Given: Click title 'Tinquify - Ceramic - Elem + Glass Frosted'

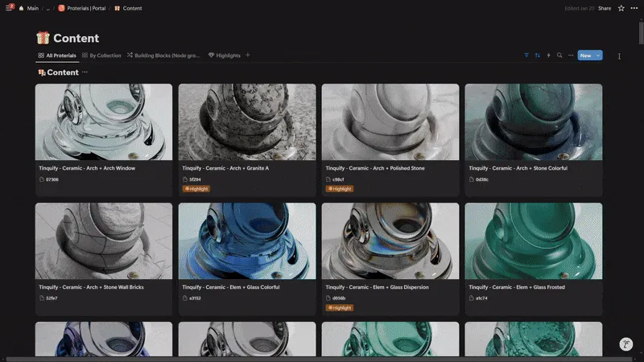Looking at the screenshot, I should tap(517, 287).
